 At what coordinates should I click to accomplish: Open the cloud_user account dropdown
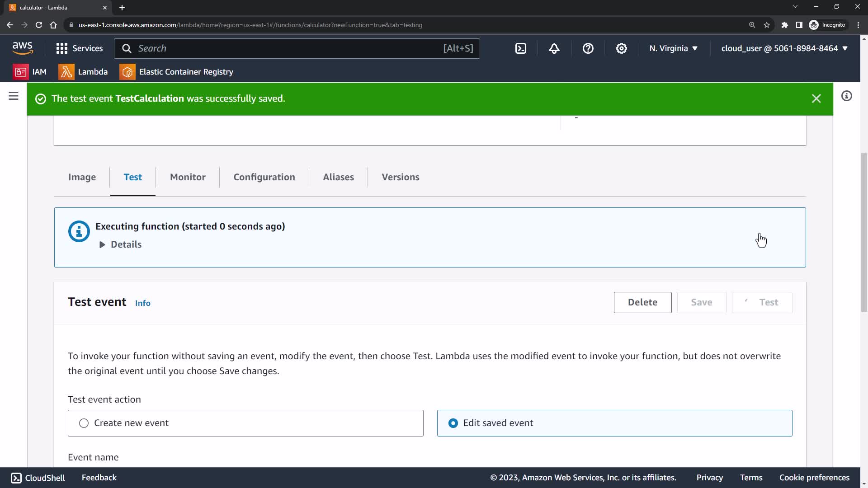pos(784,48)
